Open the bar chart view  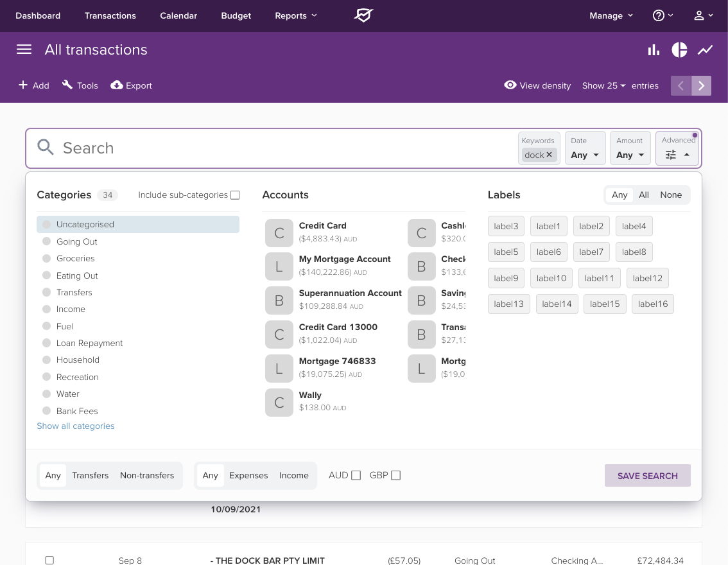coord(654,49)
